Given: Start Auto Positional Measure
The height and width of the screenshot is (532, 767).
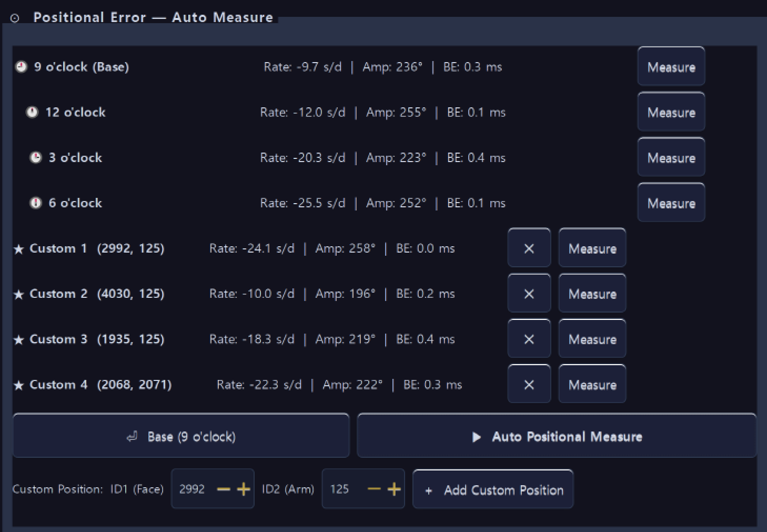Looking at the screenshot, I should [557, 436].
